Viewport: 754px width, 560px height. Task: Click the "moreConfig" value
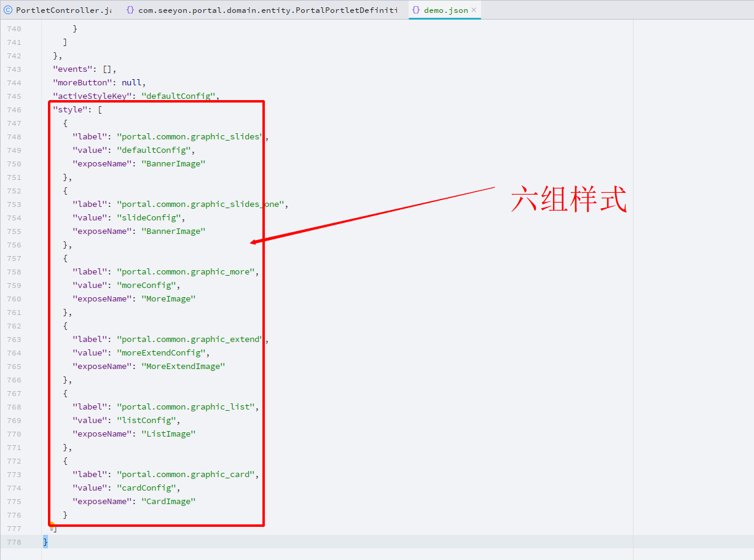[147, 286]
